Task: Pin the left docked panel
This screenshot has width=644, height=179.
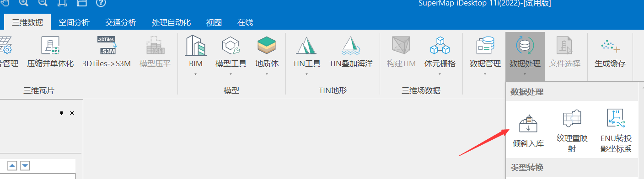Action: 62,113
